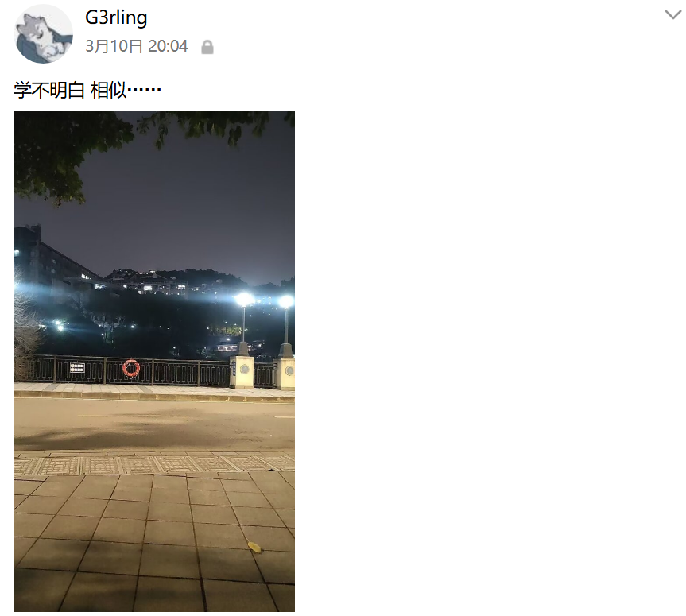The height and width of the screenshot is (616, 686).
Task: Click the red life ring in photo
Action: click(x=131, y=368)
